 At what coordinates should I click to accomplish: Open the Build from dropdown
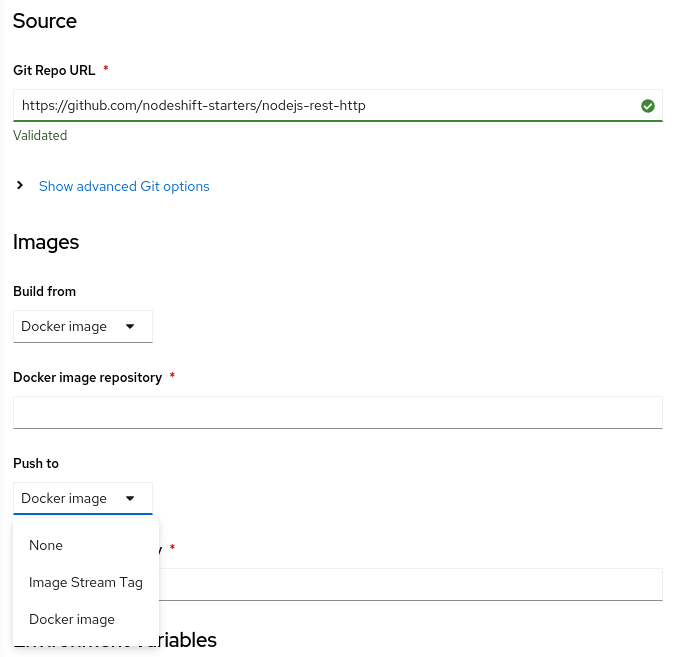tap(83, 326)
